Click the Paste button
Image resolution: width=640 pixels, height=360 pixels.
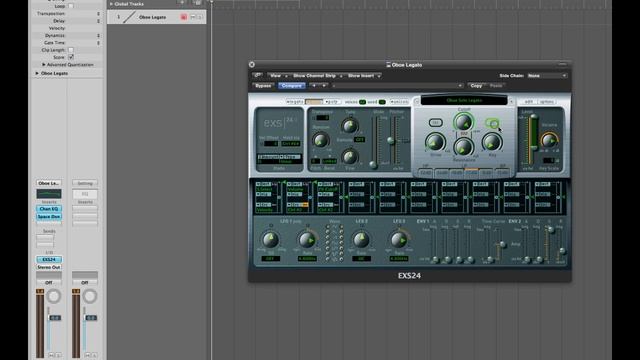(496, 86)
